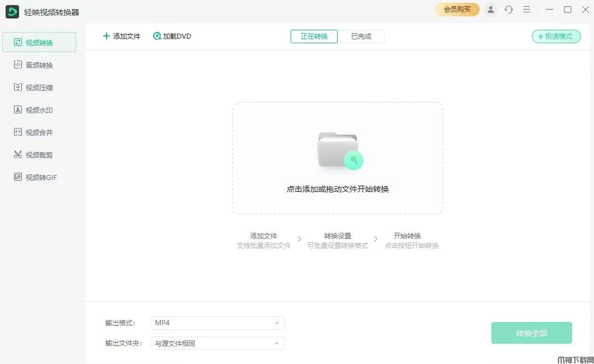Toggle 极速模式 speed mode

(556, 36)
